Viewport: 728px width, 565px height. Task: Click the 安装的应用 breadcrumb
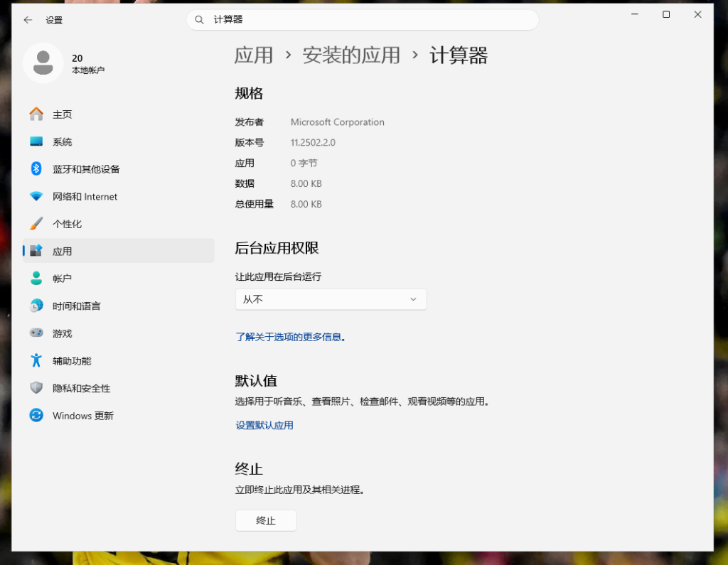tap(351, 55)
